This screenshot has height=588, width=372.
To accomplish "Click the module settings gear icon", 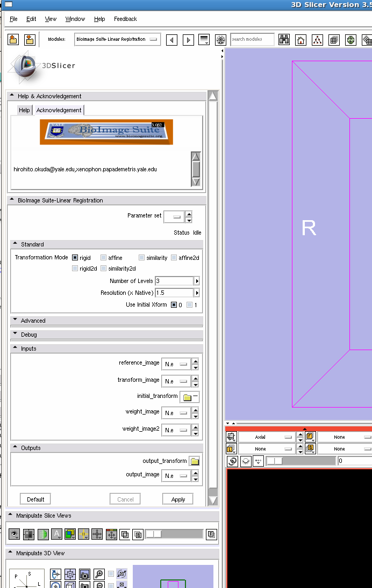I will coord(220,40).
